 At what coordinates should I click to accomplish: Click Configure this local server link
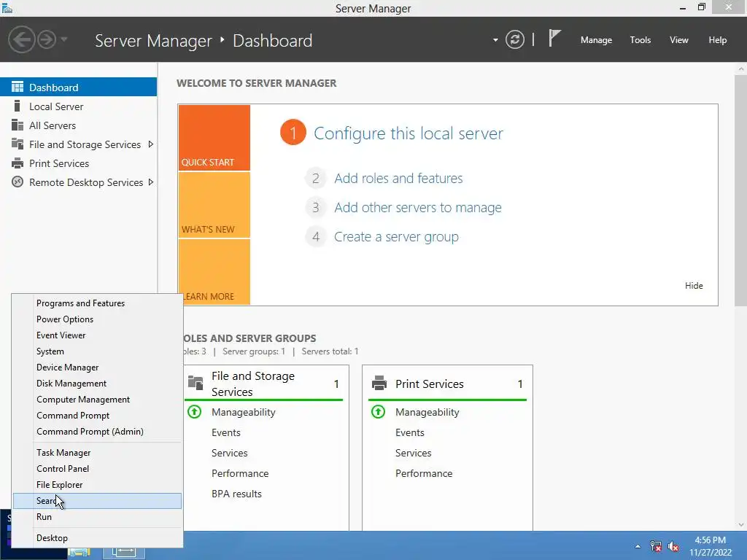409,133
